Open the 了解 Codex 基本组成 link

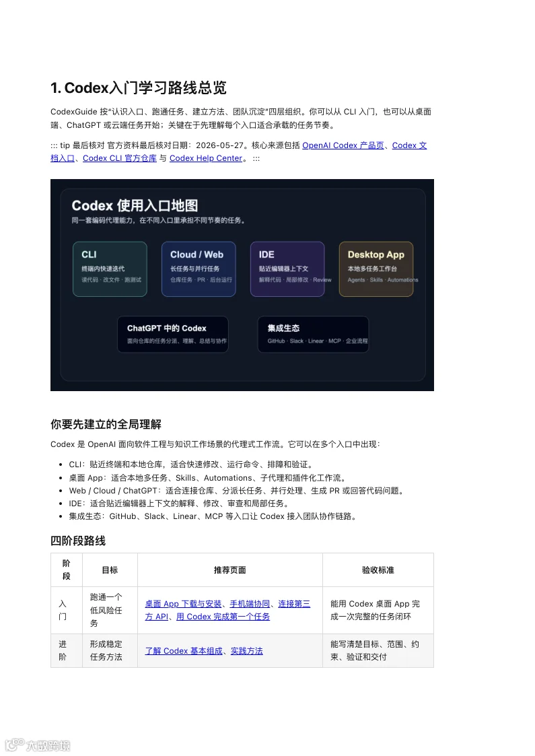184,651
